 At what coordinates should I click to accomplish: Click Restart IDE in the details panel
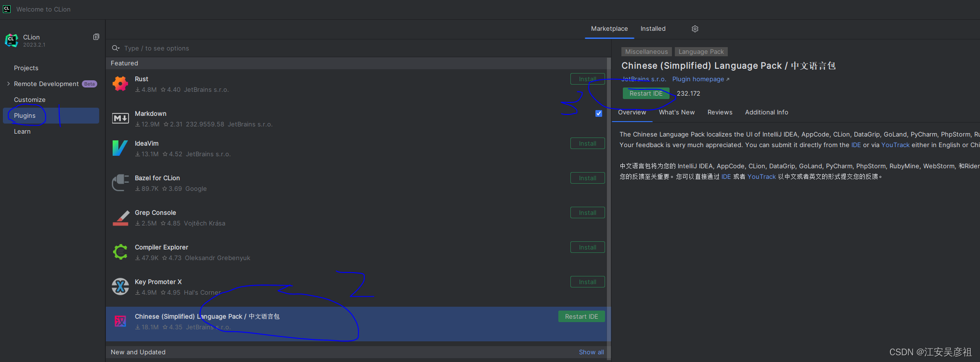646,93
